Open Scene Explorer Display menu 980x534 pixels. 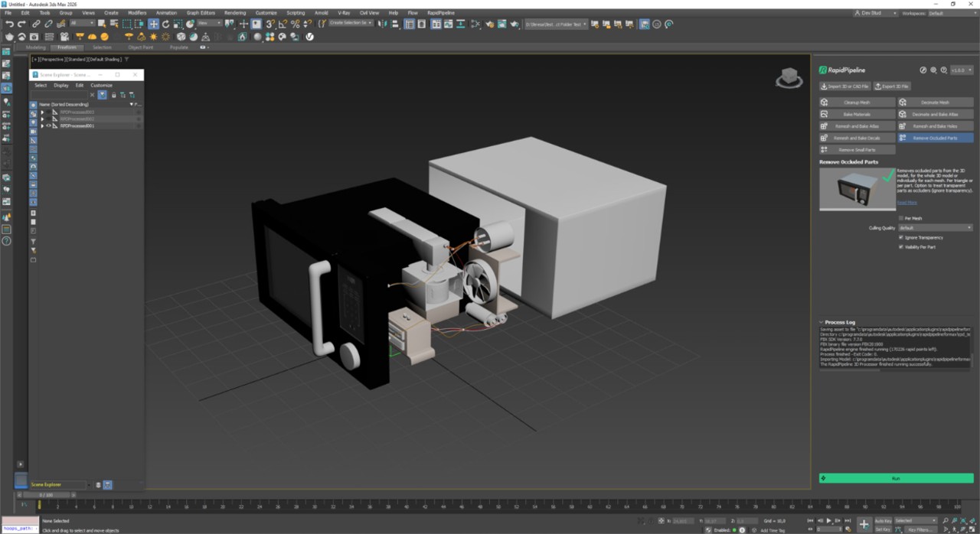[x=61, y=85]
